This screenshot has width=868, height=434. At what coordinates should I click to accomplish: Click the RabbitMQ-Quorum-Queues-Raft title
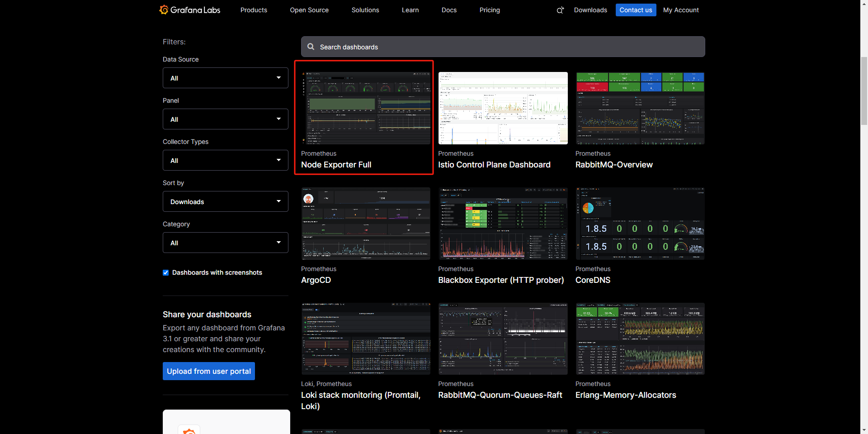500,395
